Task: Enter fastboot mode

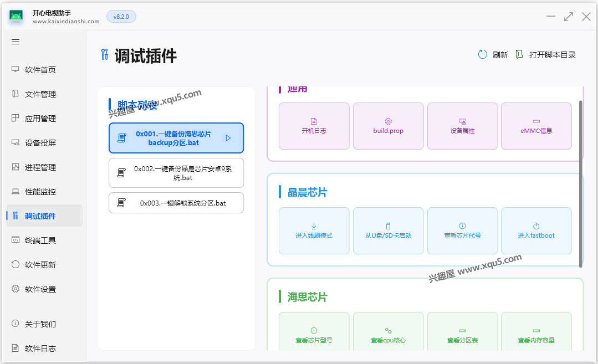Action: pos(536,230)
